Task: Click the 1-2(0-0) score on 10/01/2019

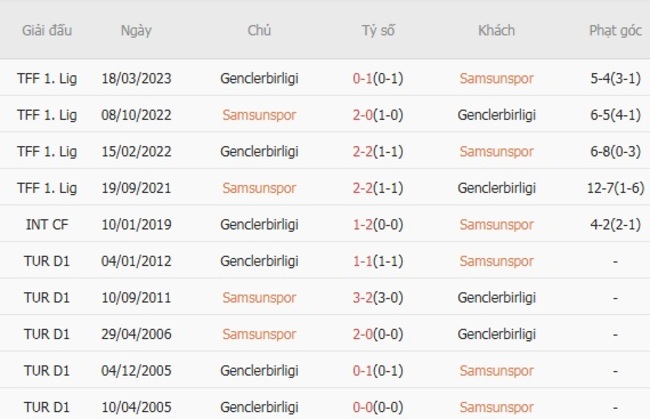Action: point(378,225)
